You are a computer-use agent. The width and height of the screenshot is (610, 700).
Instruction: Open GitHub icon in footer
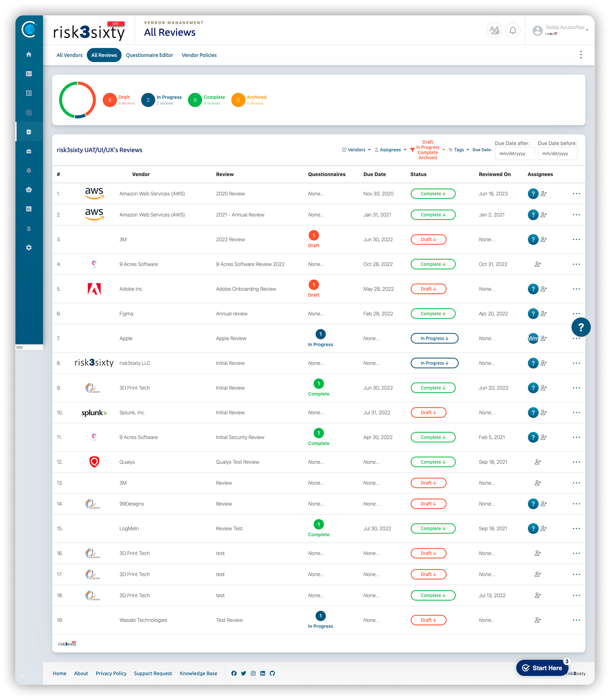(x=272, y=673)
